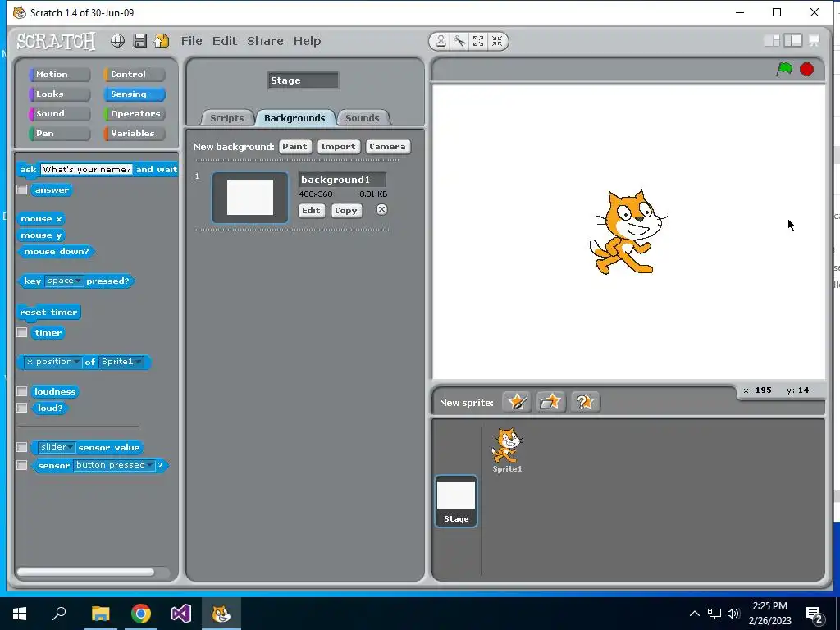Open the Edit menu

[x=225, y=41]
